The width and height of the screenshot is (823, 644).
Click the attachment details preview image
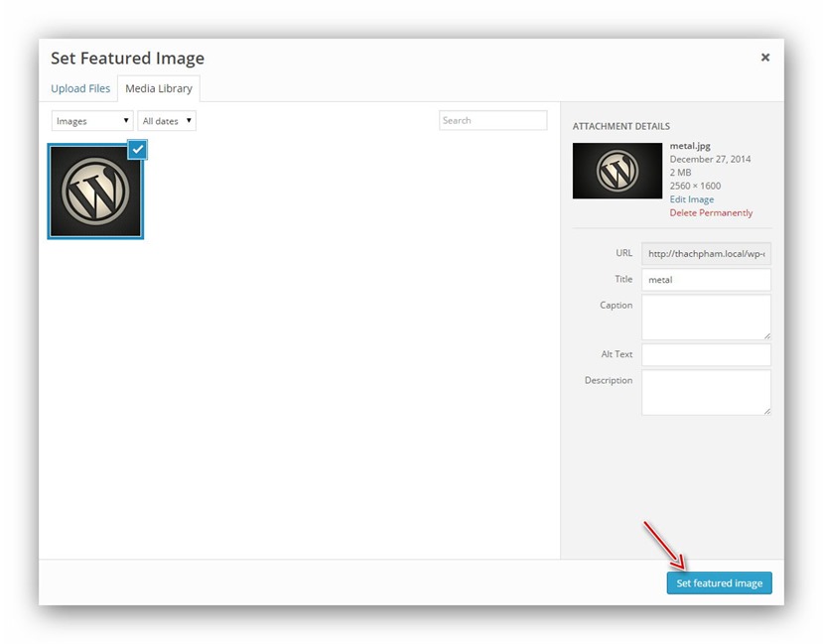(x=617, y=171)
